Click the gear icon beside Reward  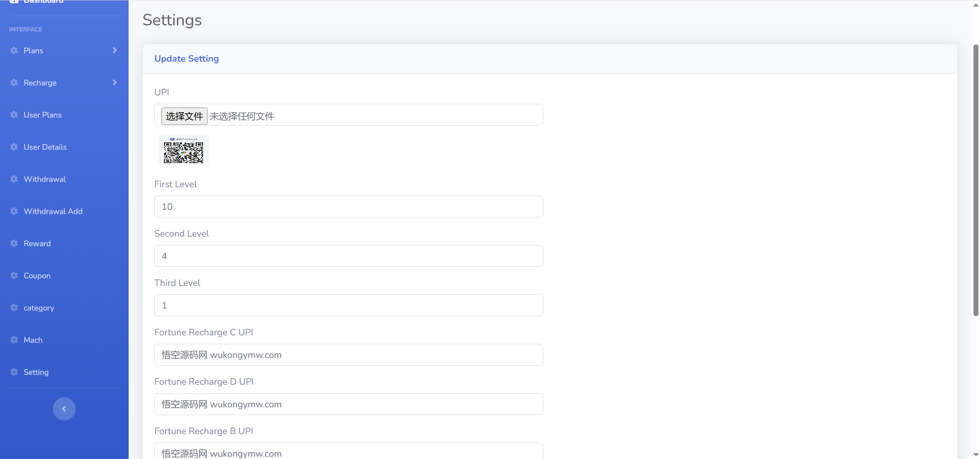click(14, 243)
